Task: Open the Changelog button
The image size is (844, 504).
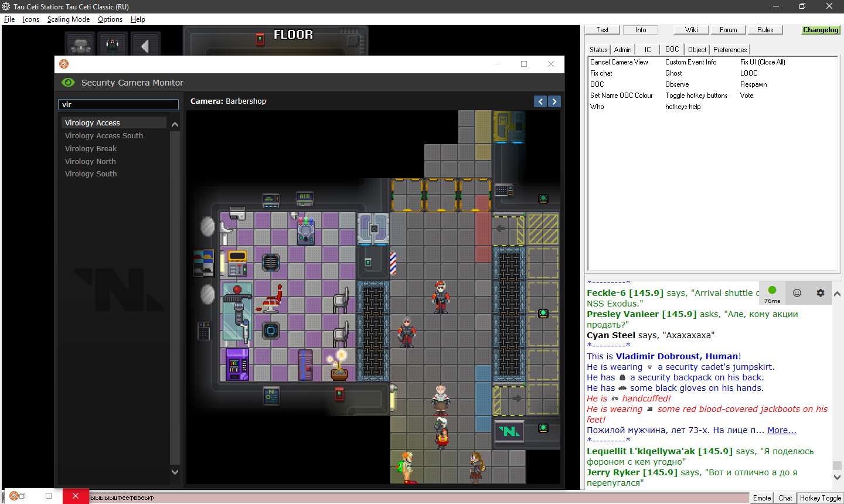Action: (x=821, y=30)
